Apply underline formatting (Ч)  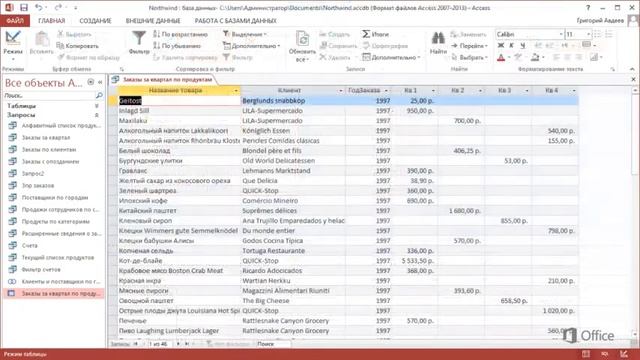point(522,45)
